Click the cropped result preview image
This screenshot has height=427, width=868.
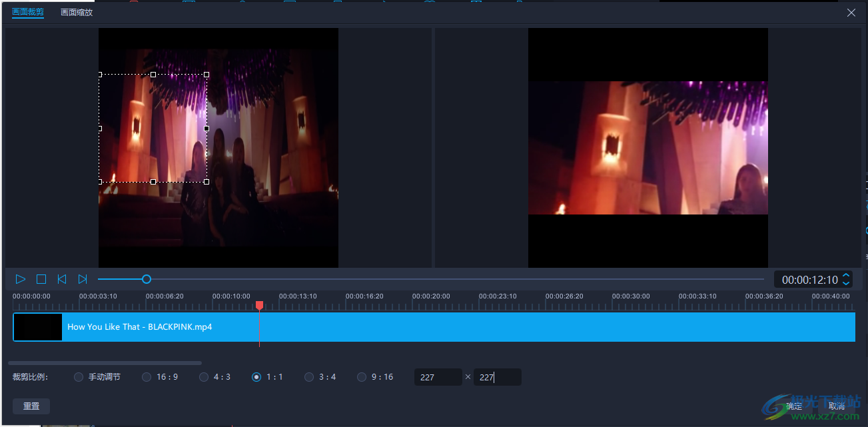[648, 148]
